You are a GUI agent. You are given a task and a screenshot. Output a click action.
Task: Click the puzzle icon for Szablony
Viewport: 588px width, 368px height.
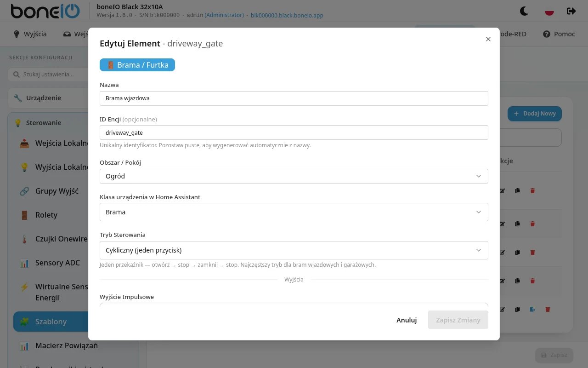(24, 322)
